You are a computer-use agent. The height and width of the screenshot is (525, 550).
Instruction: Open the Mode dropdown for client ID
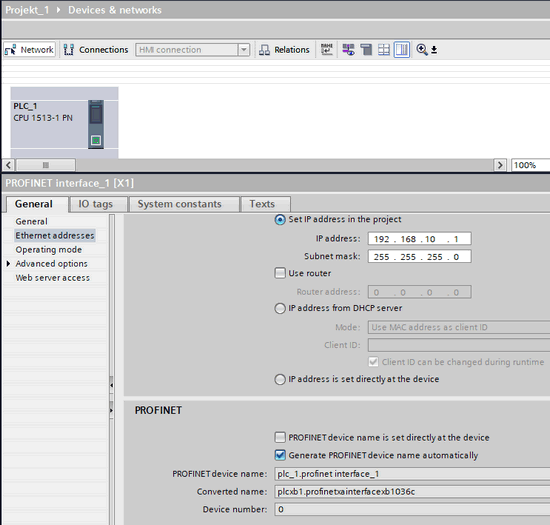(x=459, y=327)
